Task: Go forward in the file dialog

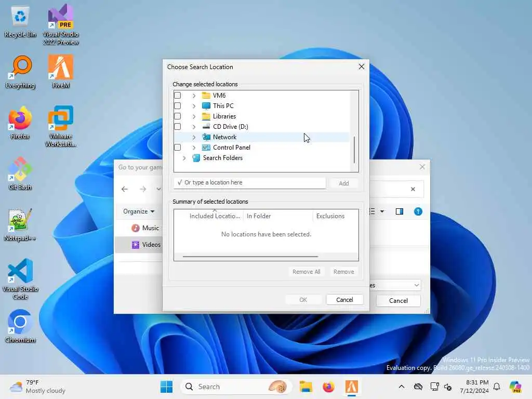Action: point(143,189)
